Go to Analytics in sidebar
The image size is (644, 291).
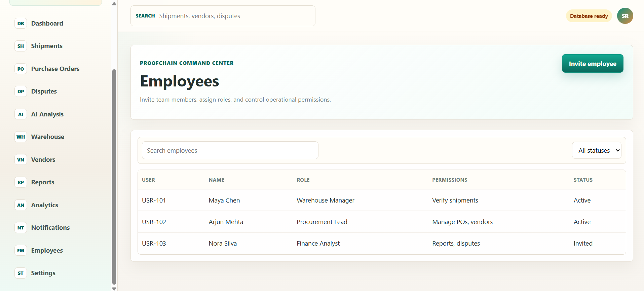point(45,205)
